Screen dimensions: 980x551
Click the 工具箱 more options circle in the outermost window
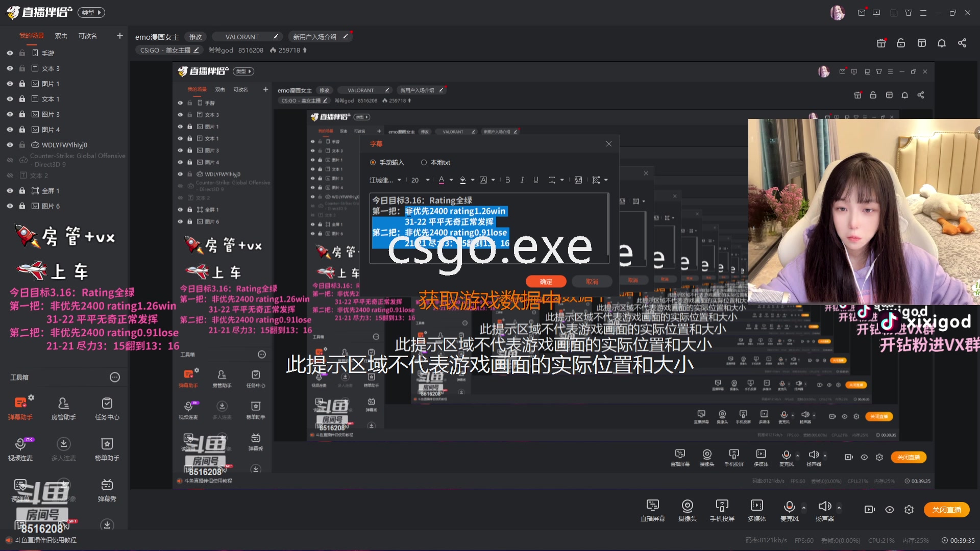click(115, 377)
